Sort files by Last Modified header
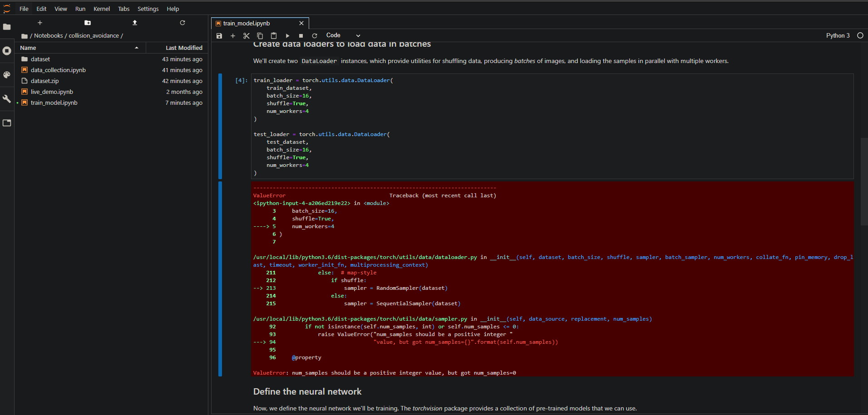The width and height of the screenshot is (868, 415). 177,48
